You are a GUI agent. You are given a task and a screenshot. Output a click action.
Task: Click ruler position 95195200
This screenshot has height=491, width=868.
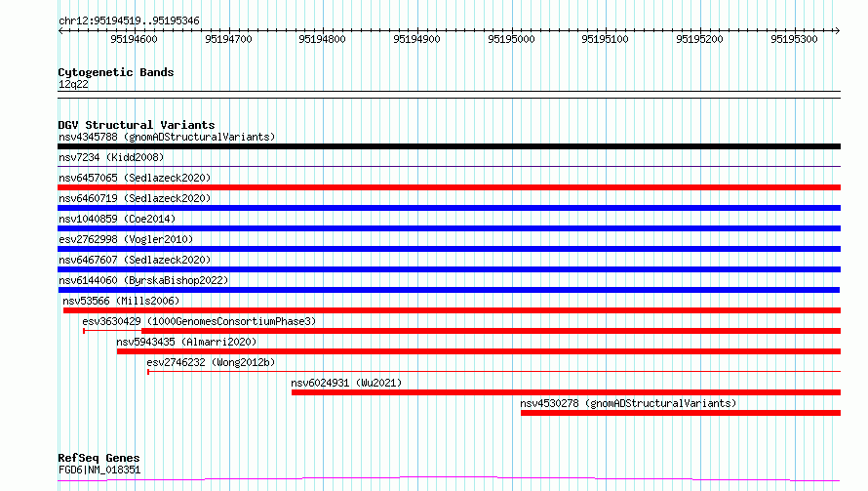coord(699,39)
